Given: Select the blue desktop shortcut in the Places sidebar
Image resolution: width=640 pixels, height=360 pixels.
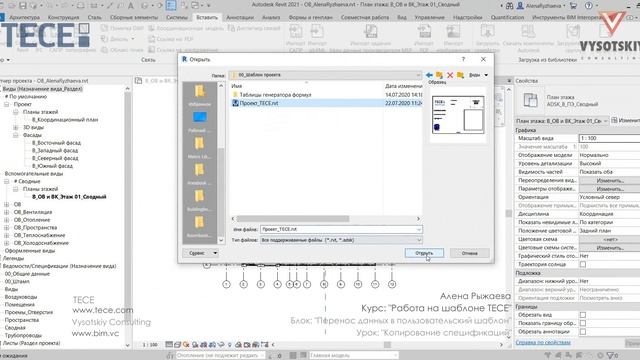Looking at the screenshot, I should point(200,120).
